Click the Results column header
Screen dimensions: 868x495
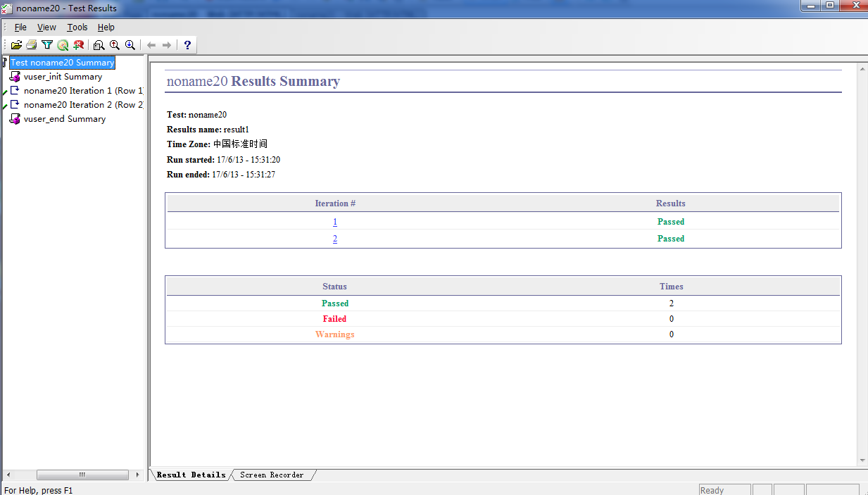671,203
